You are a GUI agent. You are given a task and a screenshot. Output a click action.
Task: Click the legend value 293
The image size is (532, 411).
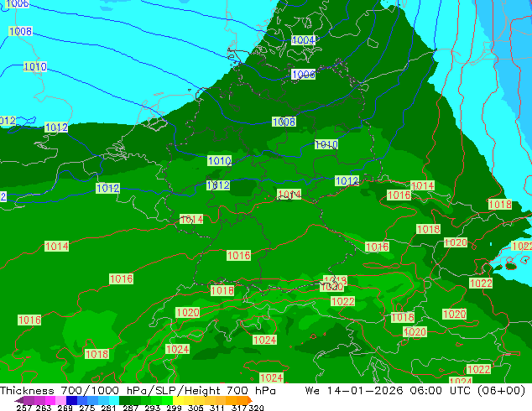[152, 408]
